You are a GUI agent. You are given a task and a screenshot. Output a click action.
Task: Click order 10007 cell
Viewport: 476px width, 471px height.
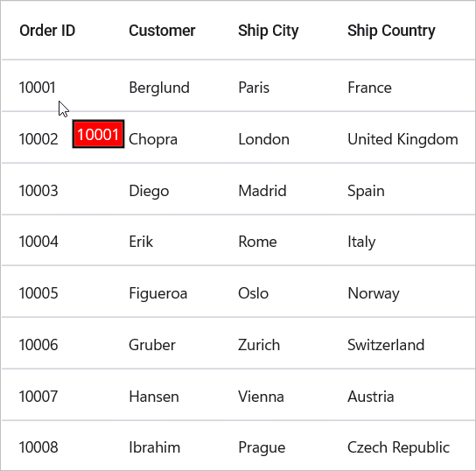pyautogui.click(x=38, y=397)
